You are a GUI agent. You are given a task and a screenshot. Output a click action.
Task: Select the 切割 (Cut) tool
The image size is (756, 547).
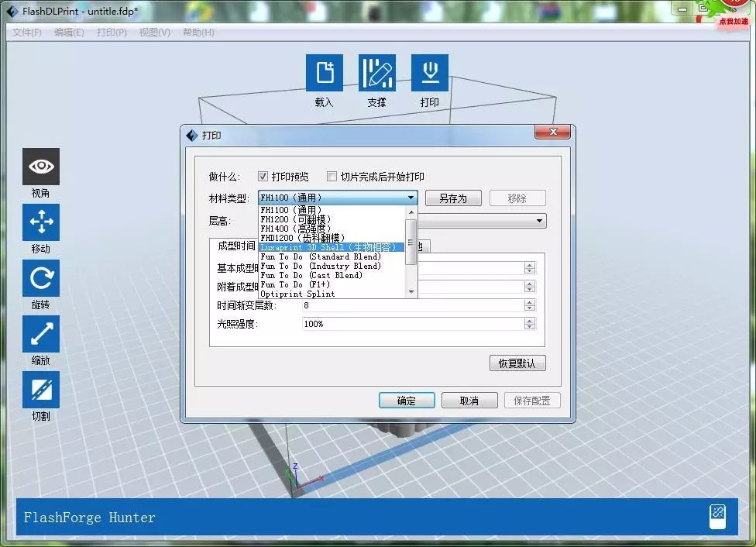[41, 390]
